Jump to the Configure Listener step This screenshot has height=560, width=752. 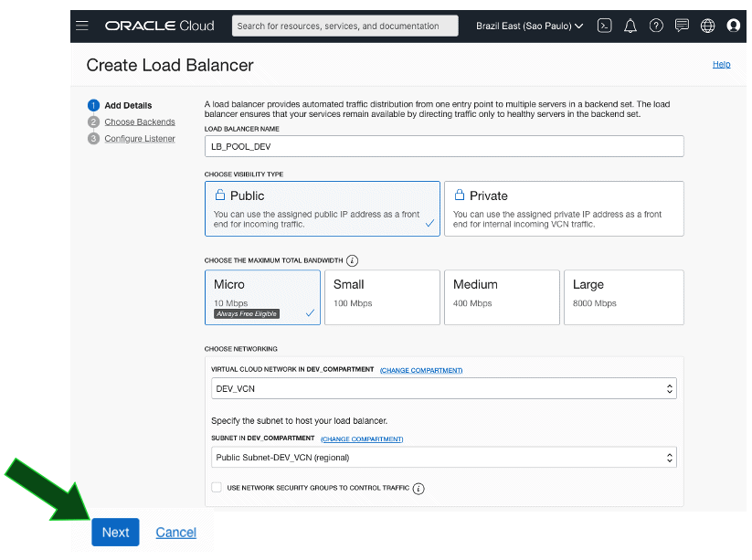click(x=139, y=139)
